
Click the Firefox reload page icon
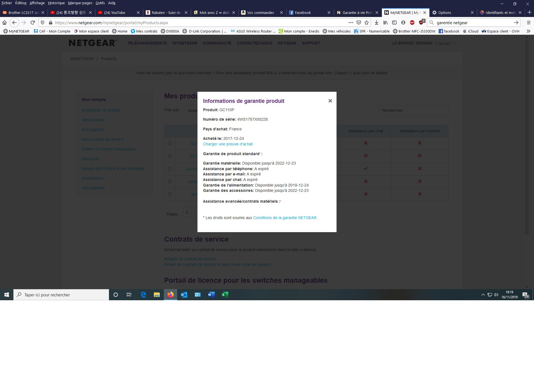pyautogui.click(x=33, y=23)
